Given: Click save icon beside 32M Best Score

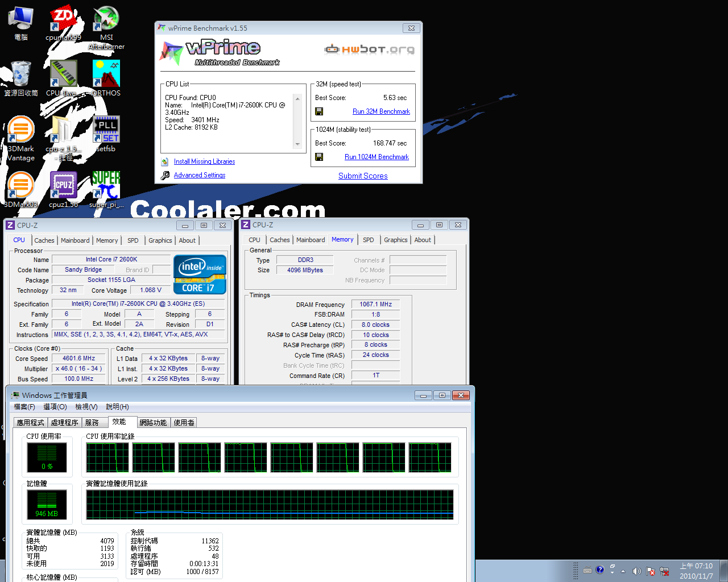Looking at the screenshot, I should tap(319, 111).
